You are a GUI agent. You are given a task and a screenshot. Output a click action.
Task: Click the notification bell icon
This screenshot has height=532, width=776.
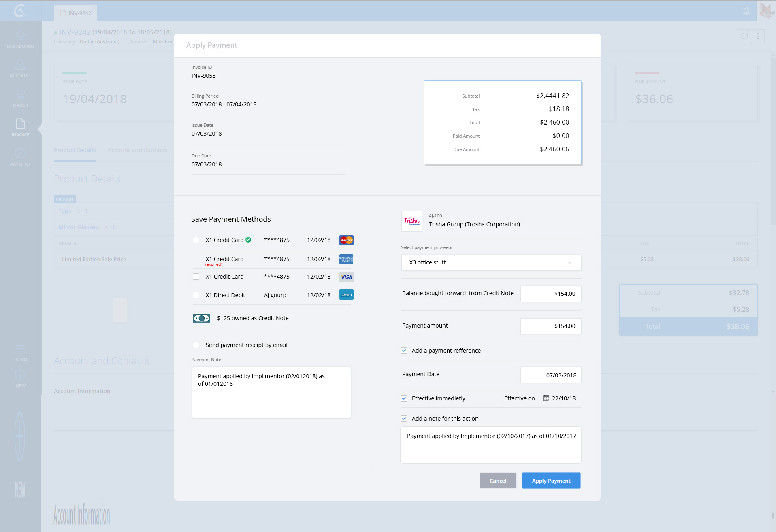(x=746, y=11)
